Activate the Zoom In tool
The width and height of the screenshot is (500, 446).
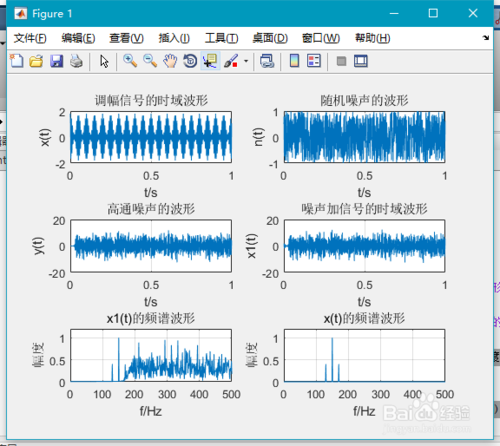[130, 61]
